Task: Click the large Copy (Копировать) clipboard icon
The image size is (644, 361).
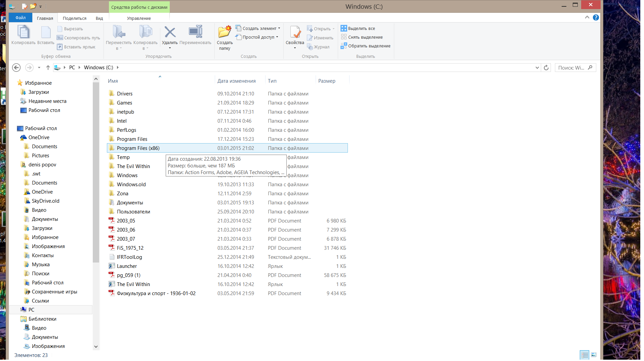Action: coord(23,33)
